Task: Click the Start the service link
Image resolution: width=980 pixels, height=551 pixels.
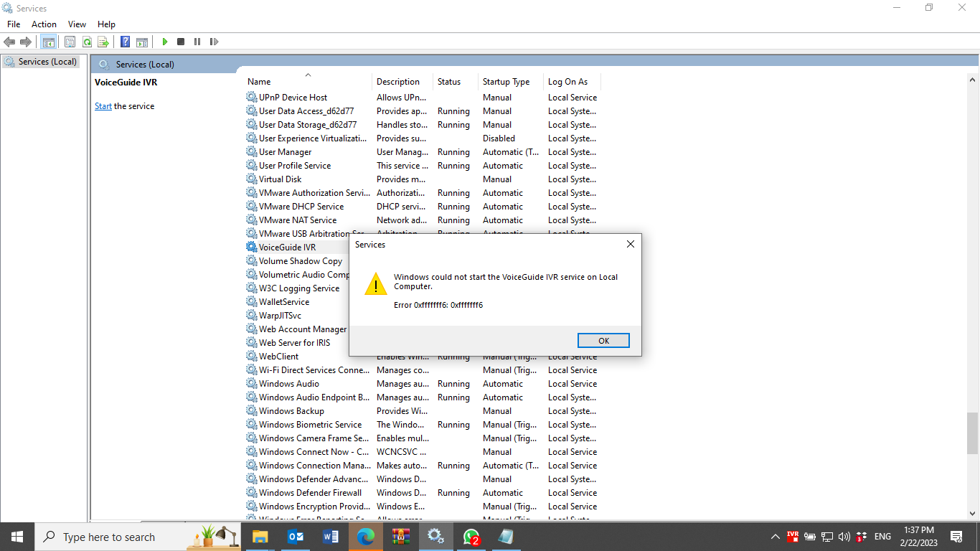Action: tap(103, 106)
